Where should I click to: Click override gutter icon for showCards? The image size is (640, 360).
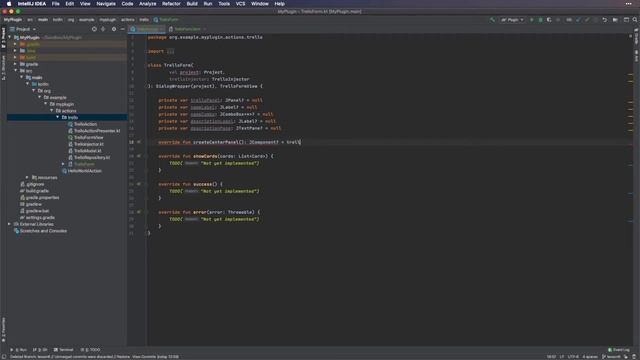click(139, 156)
